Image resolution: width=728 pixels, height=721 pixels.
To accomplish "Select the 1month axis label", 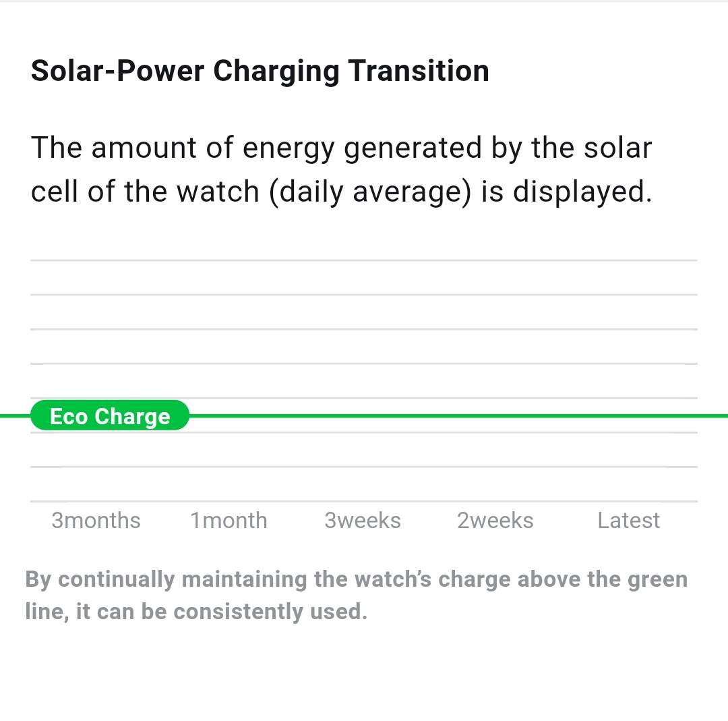I will tap(229, 520).
